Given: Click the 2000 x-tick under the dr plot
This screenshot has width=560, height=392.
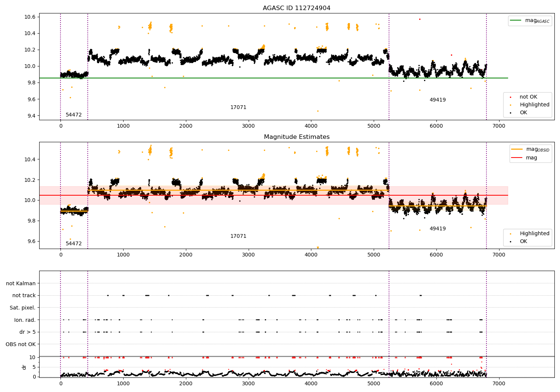Looking at the screenshot, I should (x=186, y=384).
